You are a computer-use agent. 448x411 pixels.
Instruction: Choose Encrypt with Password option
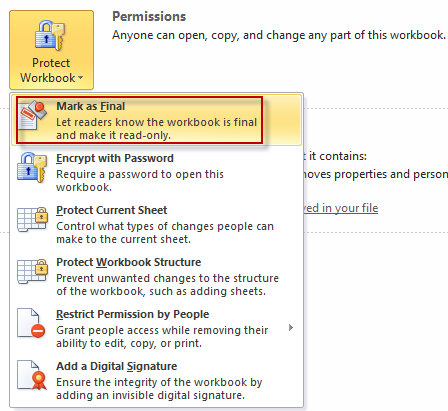tap(115, 158)
